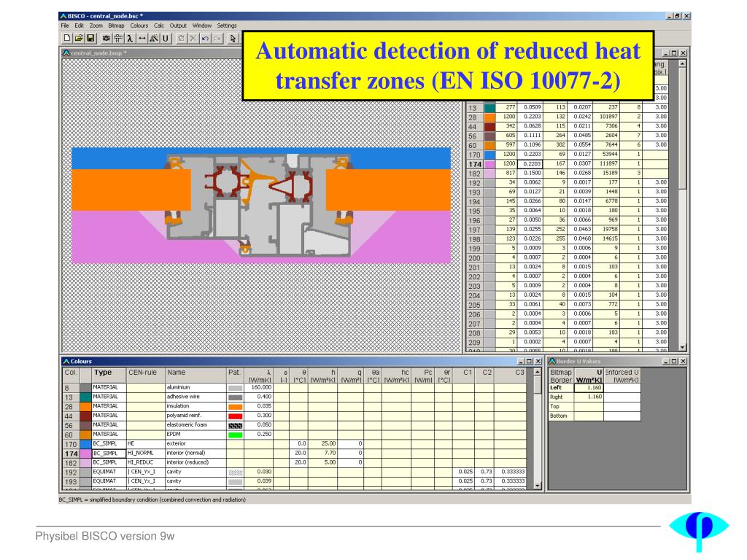Click the 7.70 h value for interior (normal)

pos(322,454)
